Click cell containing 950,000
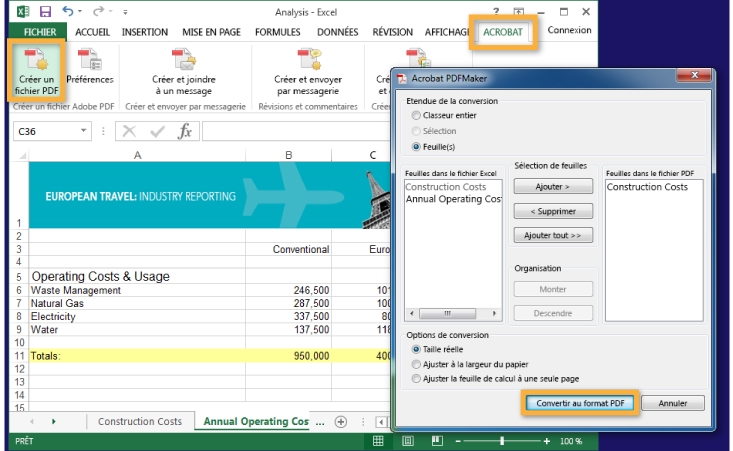Viewport: 733px width, 451px height. [x=288, y=356]
